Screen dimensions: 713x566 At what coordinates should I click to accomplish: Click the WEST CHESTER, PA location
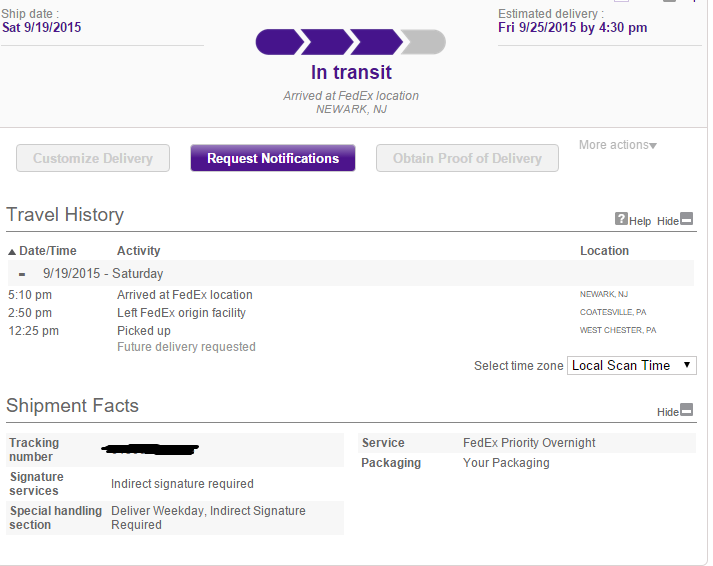pyautogui.click(x=618, y=331)
